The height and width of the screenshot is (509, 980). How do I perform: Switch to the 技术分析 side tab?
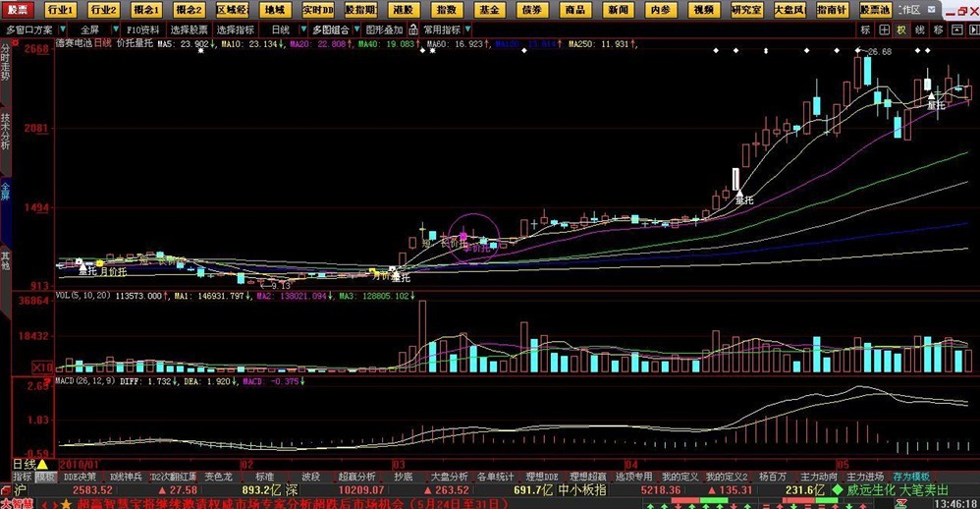[x=5, y=131]
